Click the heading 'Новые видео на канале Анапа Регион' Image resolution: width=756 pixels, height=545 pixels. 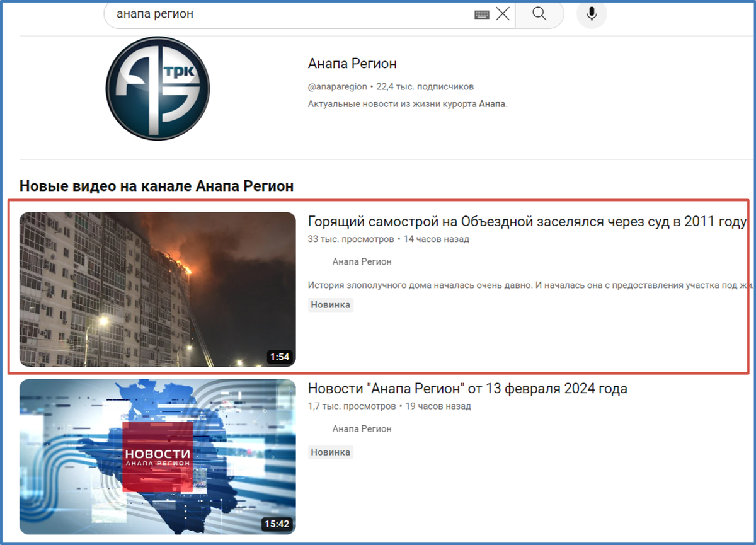click(x=157, y=186)
